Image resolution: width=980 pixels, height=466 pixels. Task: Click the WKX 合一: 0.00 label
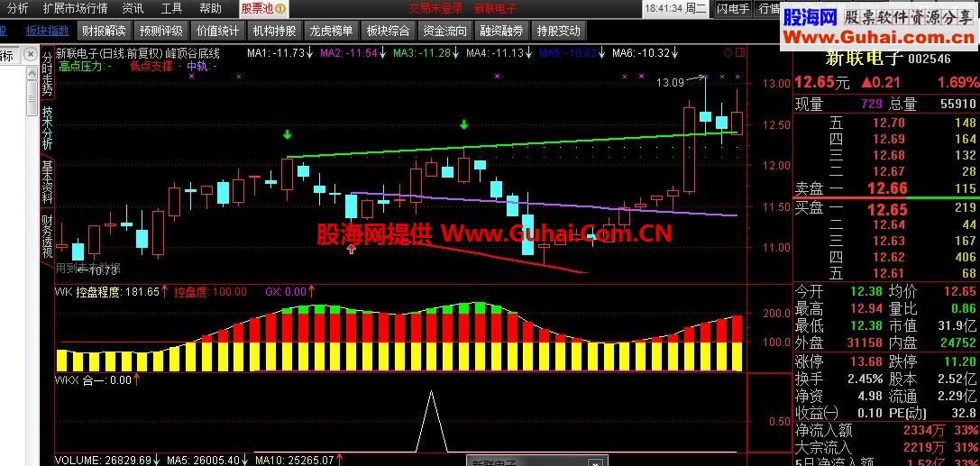pos(97,379)
